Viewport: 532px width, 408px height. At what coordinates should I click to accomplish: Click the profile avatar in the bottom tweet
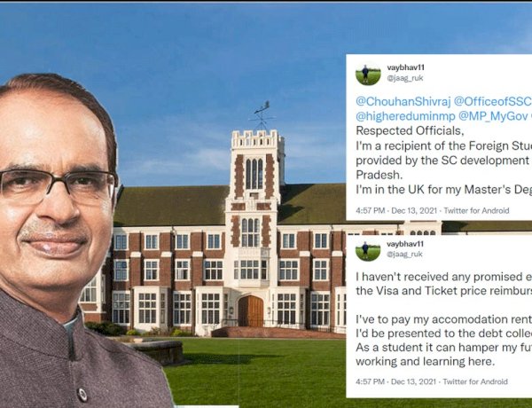tap(368, 251)
